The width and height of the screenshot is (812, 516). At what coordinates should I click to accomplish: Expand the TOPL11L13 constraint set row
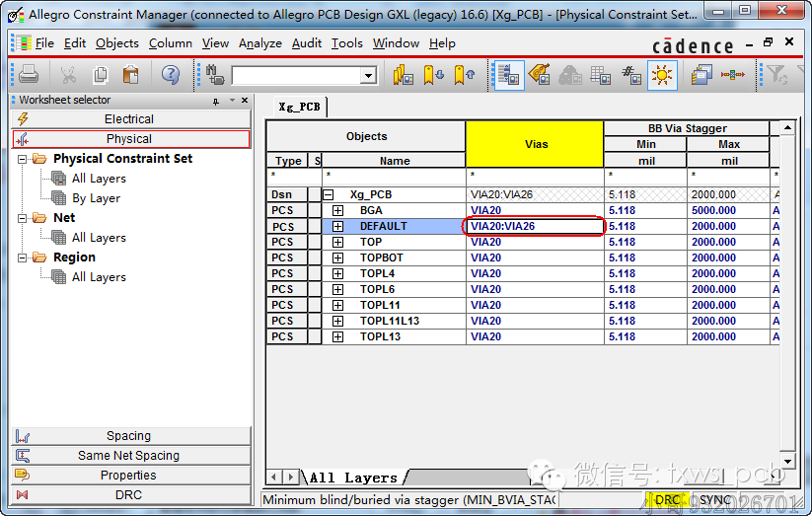[x=337, y=321]
